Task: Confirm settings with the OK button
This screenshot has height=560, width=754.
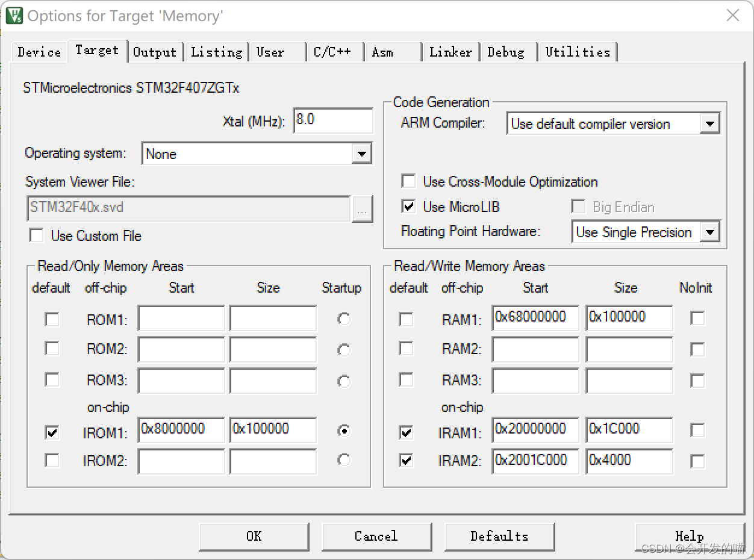Action: pyautogui.click(x=254, y=536)
